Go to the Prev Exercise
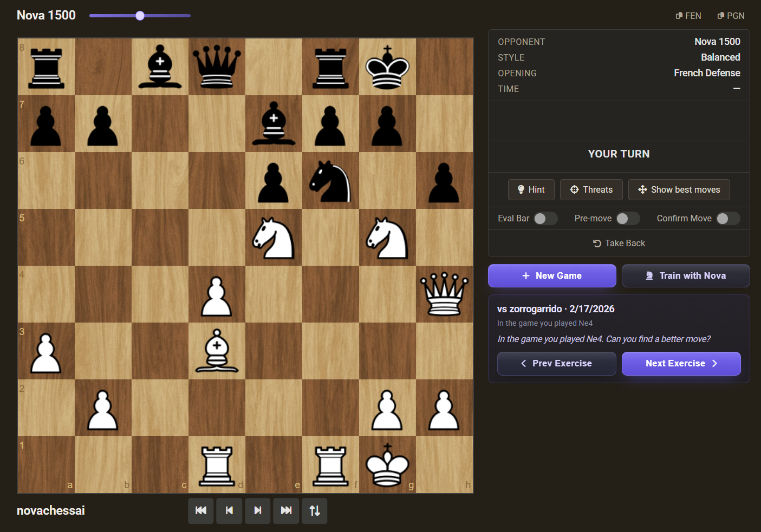This screenshot has height=532, width=761. coord(556,363)
